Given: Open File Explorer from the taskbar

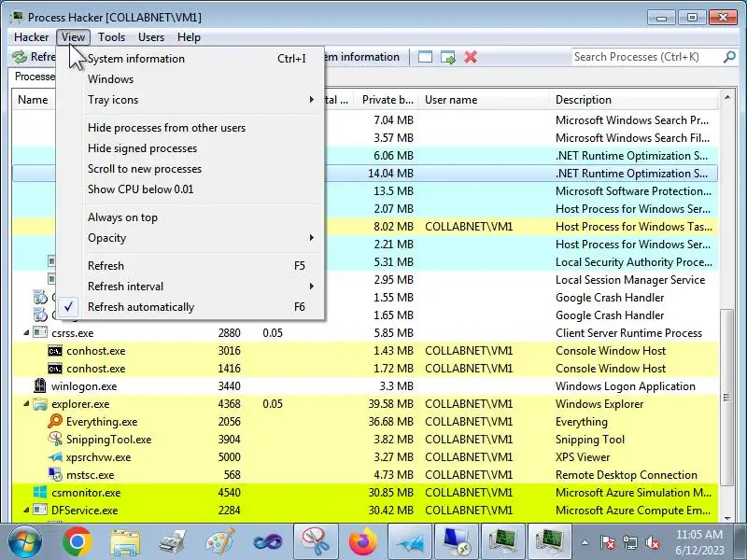Looking at the screenshot, I should pos(125,542).
